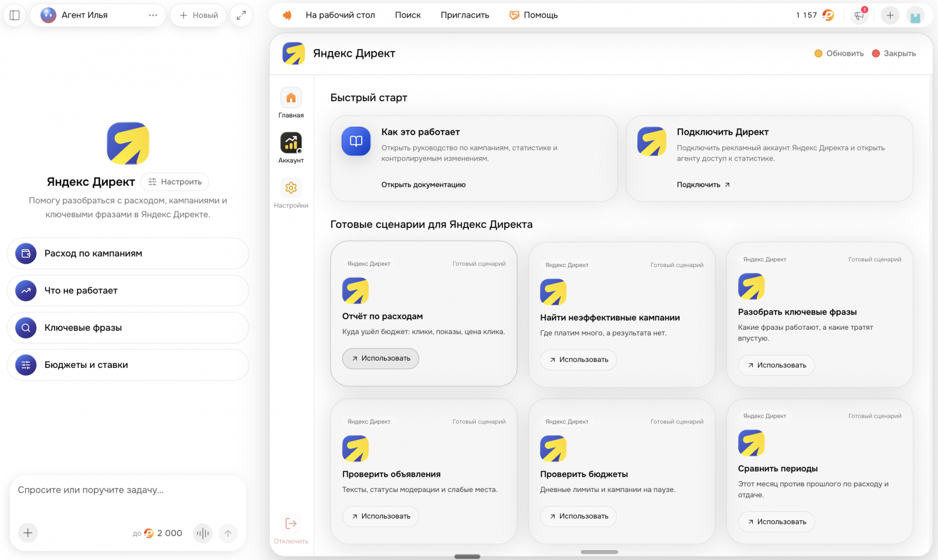Select the Расход по кампаниям suggestion

point(128,254)
